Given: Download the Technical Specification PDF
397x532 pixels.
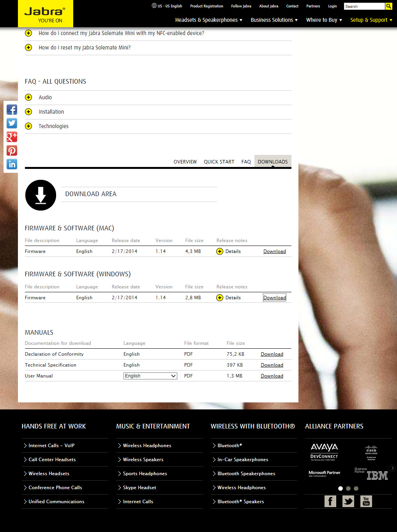Looking at the screenshot, I should coord(272,365).
